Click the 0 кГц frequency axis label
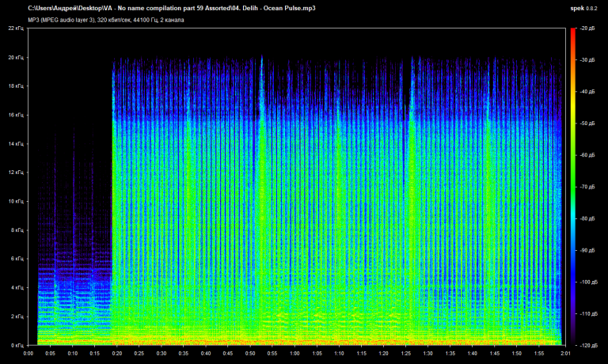The image size is (608, 364). (x=17, y=345)
